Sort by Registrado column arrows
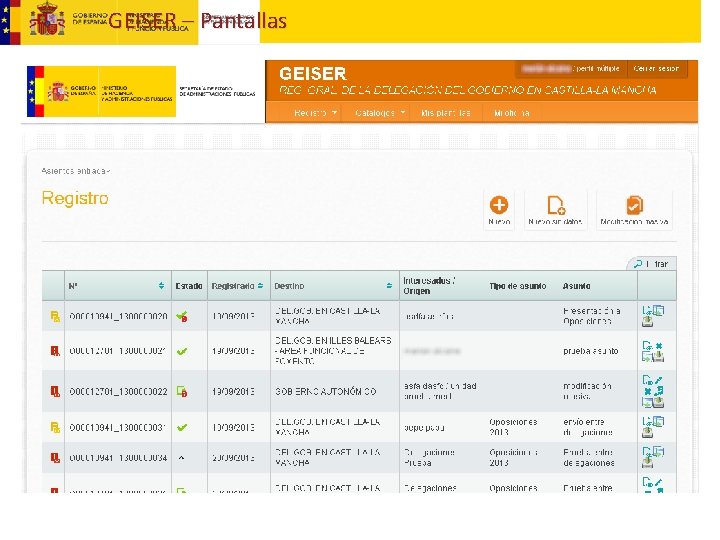 [260, 286]
